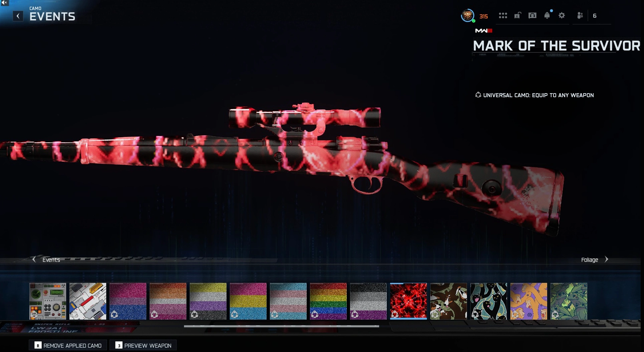Select the black-grey-white-purple glitter camo

pos(368,301)
